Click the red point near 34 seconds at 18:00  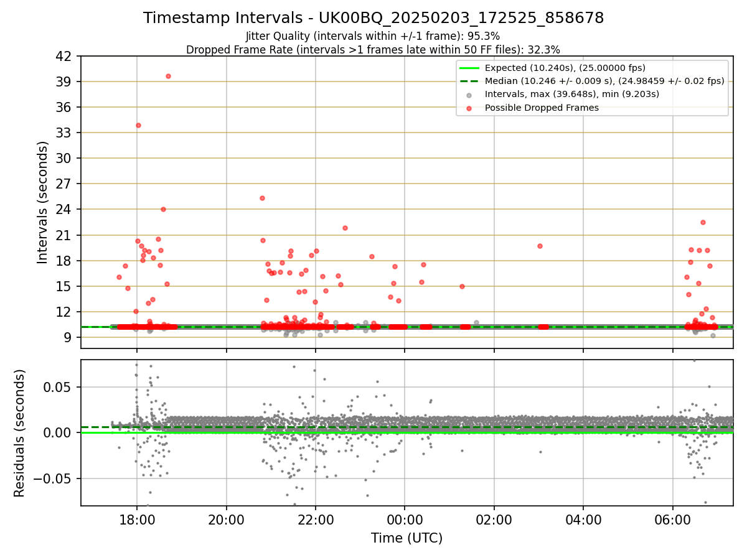pos(138,125)
